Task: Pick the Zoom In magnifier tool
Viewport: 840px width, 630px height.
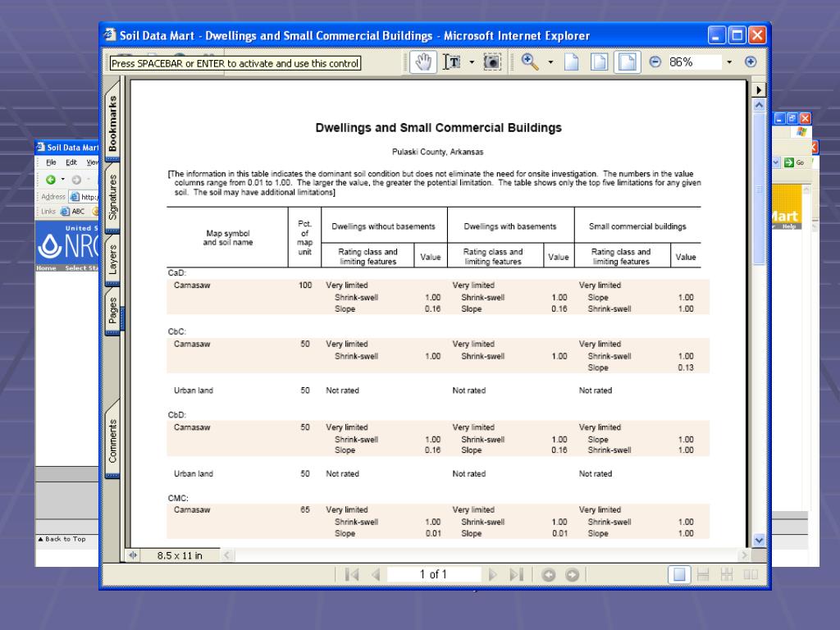Action: pos(530,62)
